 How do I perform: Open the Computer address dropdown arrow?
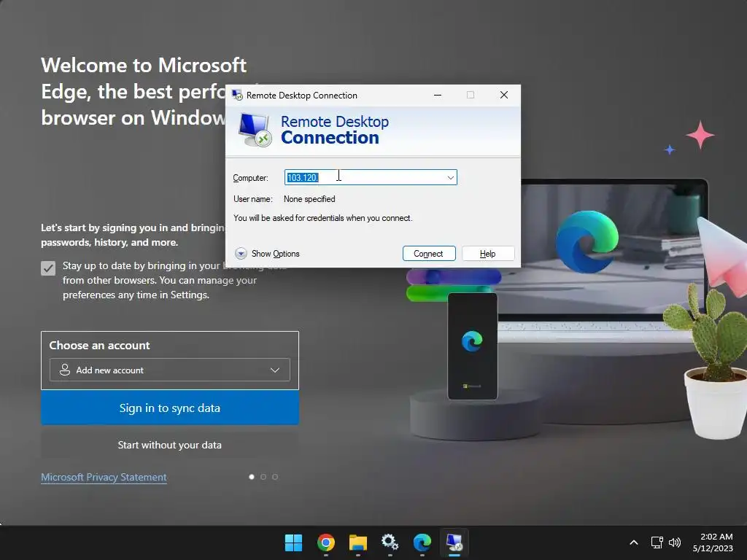pos(450,178)
